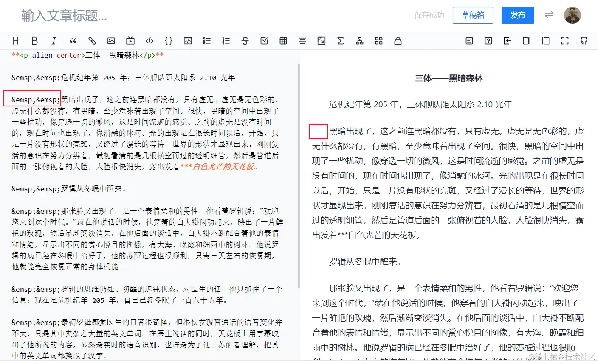Screen dimensions: 598x364
Task: Insert an unordered bullet list
Action: (207, 41)
